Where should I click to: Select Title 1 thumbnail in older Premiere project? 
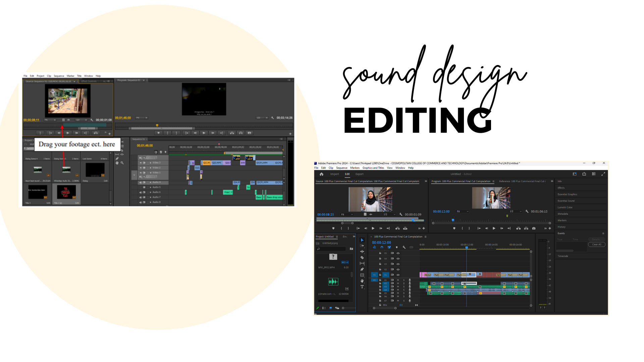(x=66, y=192)
